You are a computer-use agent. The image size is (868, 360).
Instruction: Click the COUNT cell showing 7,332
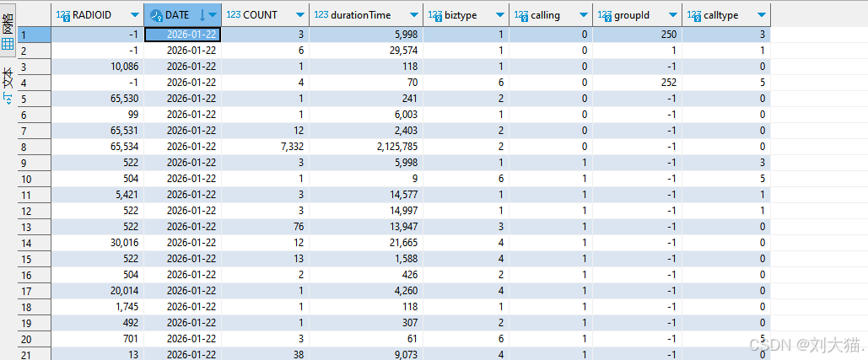pyautogui.click(x=266, y=147)
